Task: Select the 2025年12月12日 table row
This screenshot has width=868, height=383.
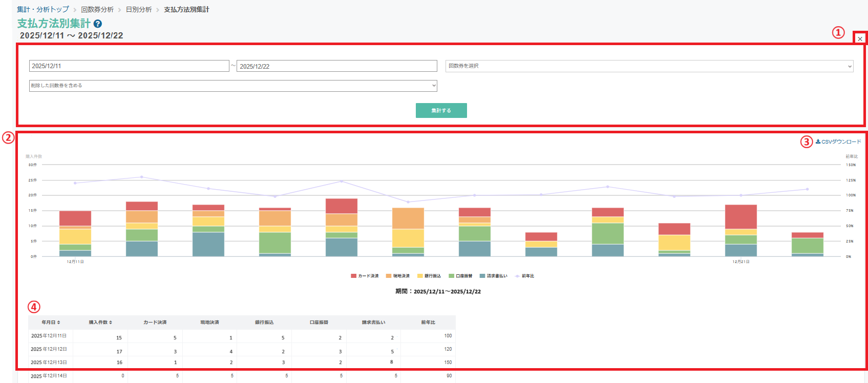Action: [49, 349]
